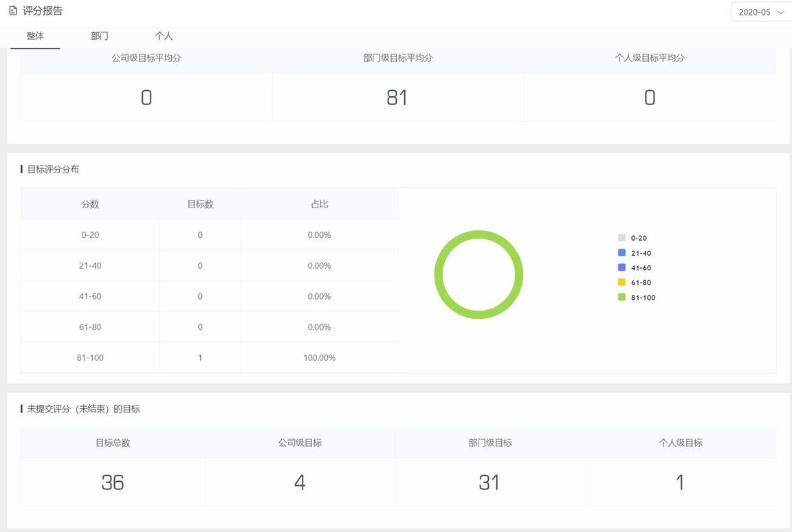Select the 评分报告 page title
Screen dimensions: 792x532
click(x=43, y=11)
